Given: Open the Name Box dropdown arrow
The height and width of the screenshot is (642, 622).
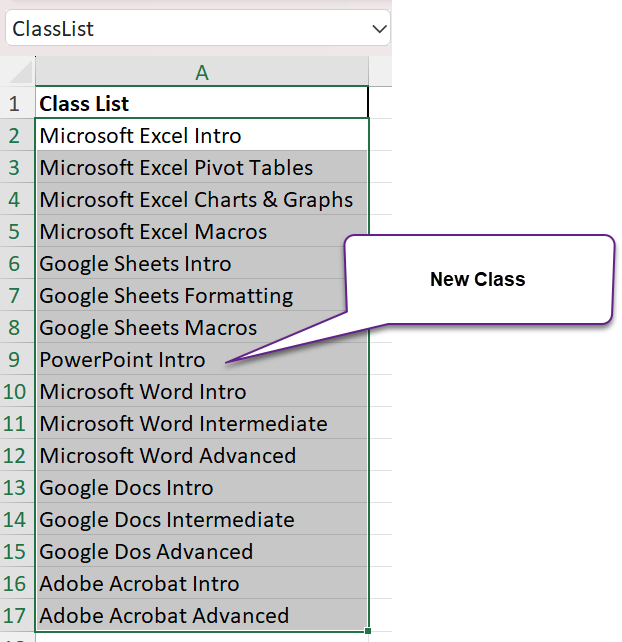Looking at the screenshot, I should coord(379,29).
